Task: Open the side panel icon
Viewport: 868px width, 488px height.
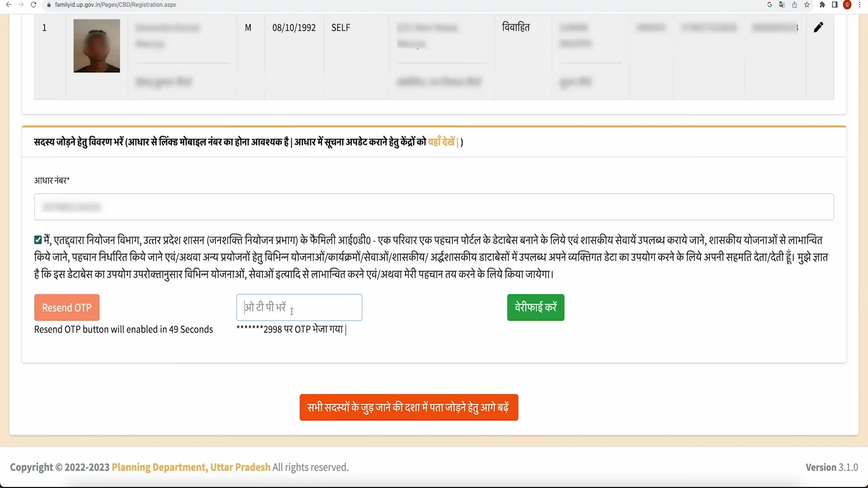Action: 834,5
